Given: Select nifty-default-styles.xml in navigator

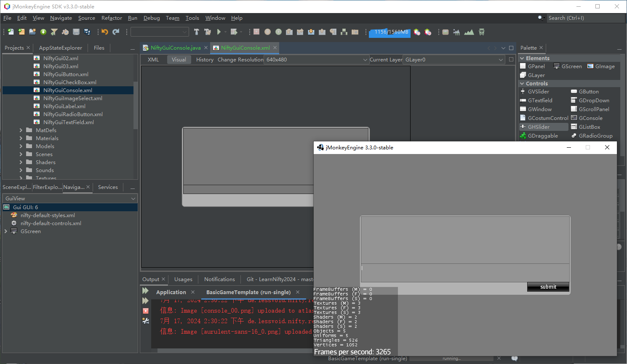Looking at the screenshot, I should point(48,215).
